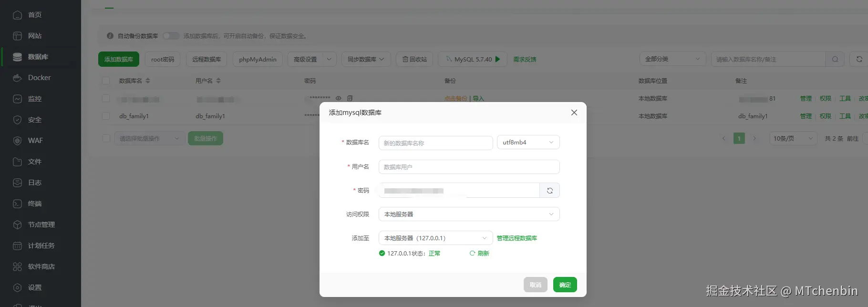Screen dimensions: 868x307
Task: Check the db_family1 row checkbox
Action: (x=106, y=116)
